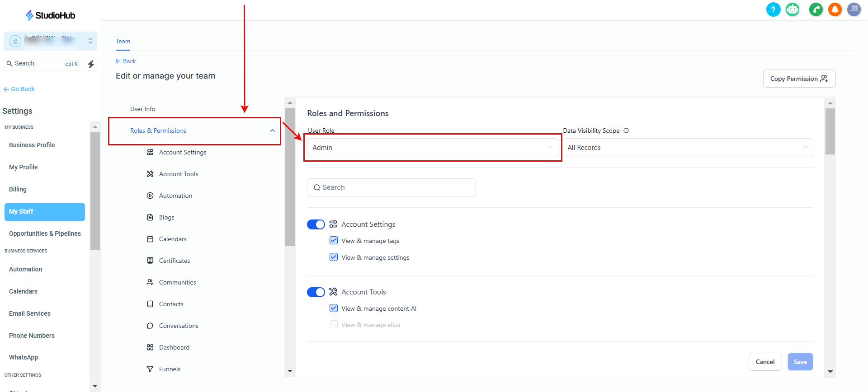The height and width of the screenshot is (392, 868).
Task: Click the StudioHub logo
Action: 50,15
